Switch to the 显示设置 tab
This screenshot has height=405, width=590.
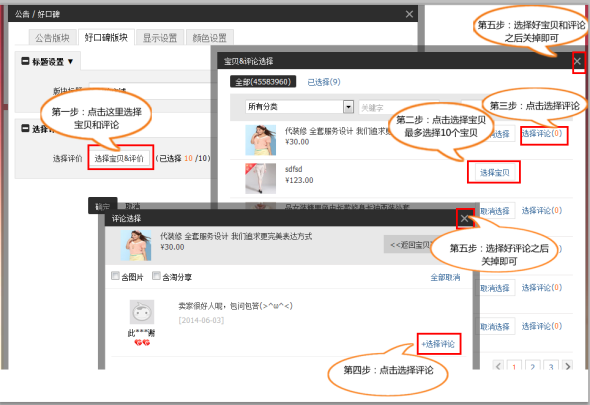coord(160,38)
